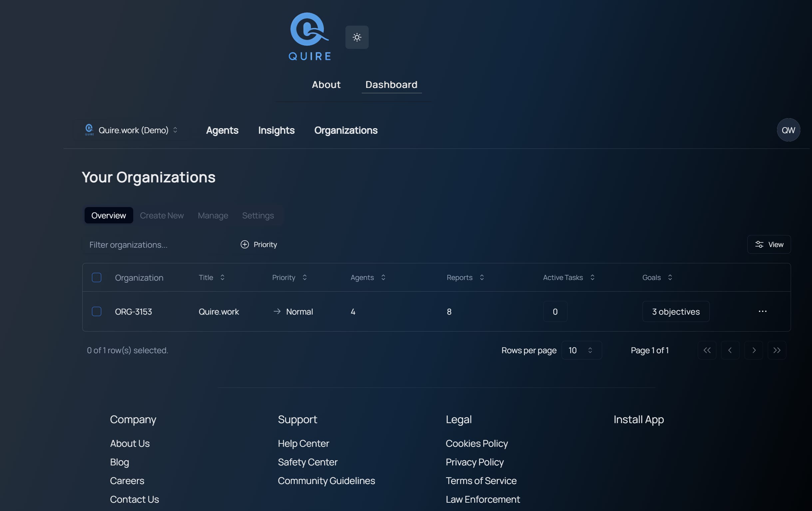Click the View options button
The image size is (812, 511).
768,244
